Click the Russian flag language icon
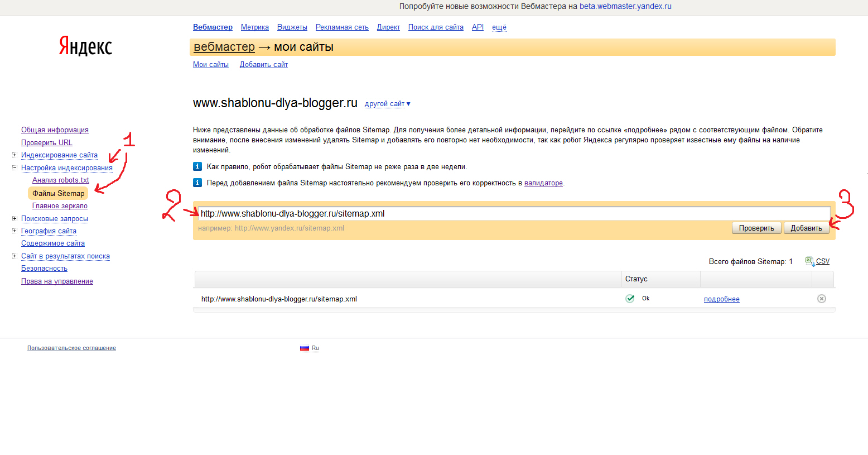This screenshot has height=455, width=868. coord(305,348)
